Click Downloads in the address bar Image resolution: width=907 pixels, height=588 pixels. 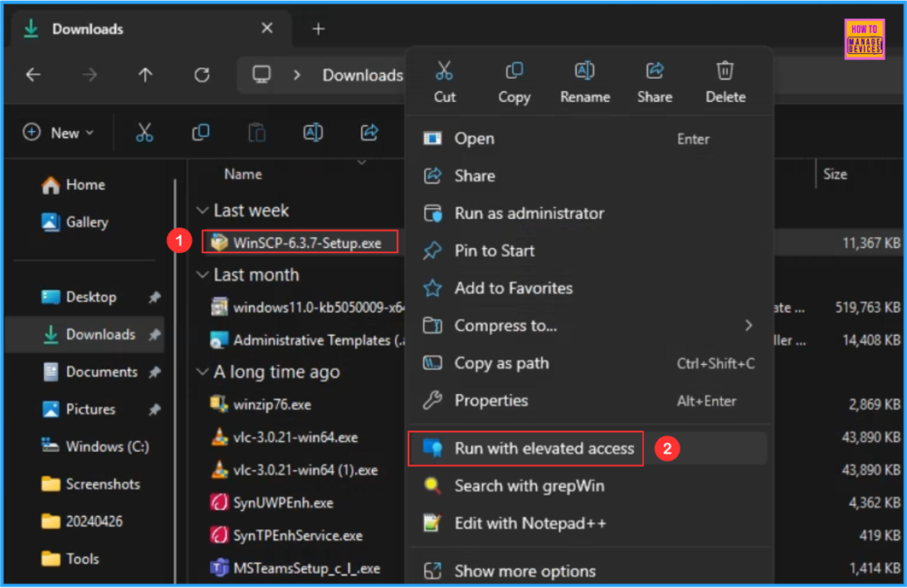[362, 75]
